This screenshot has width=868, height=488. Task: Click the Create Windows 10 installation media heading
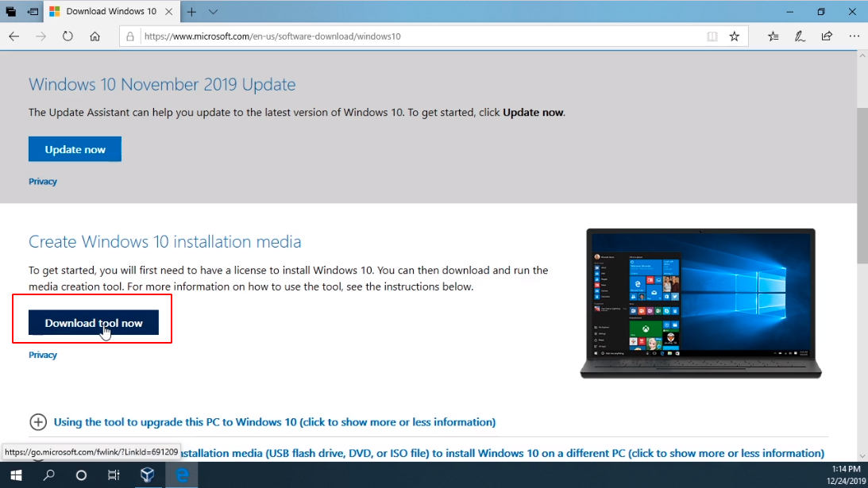(x=165, y=242)
